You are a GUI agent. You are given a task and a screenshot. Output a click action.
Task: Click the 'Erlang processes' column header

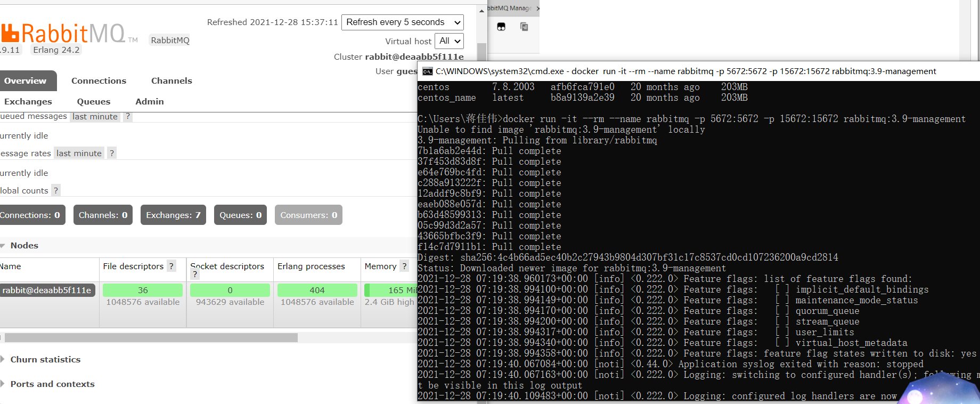tap(311, 266)
